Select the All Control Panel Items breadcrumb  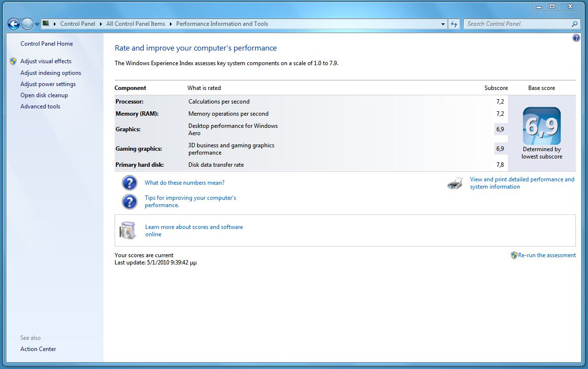point(135,23)
